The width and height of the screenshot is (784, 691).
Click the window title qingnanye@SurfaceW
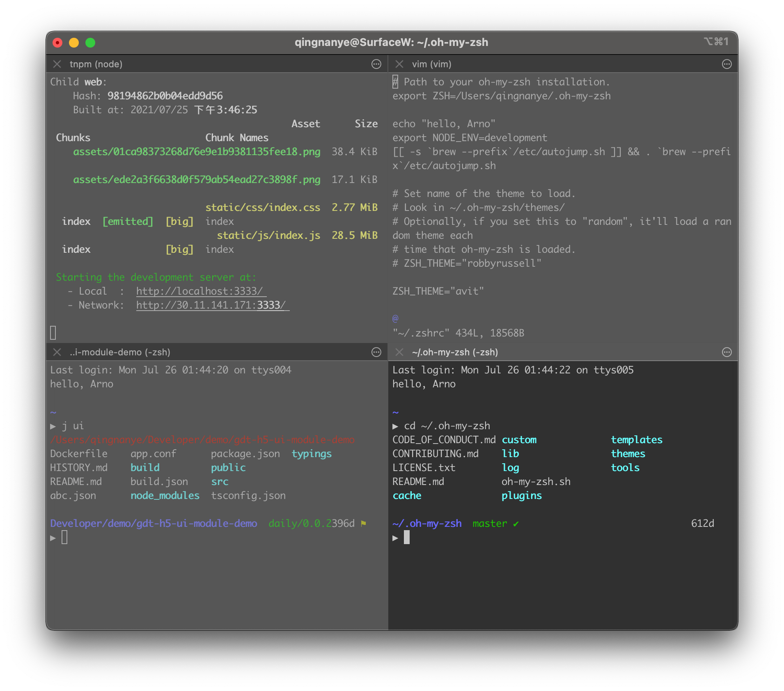point(392,42)
